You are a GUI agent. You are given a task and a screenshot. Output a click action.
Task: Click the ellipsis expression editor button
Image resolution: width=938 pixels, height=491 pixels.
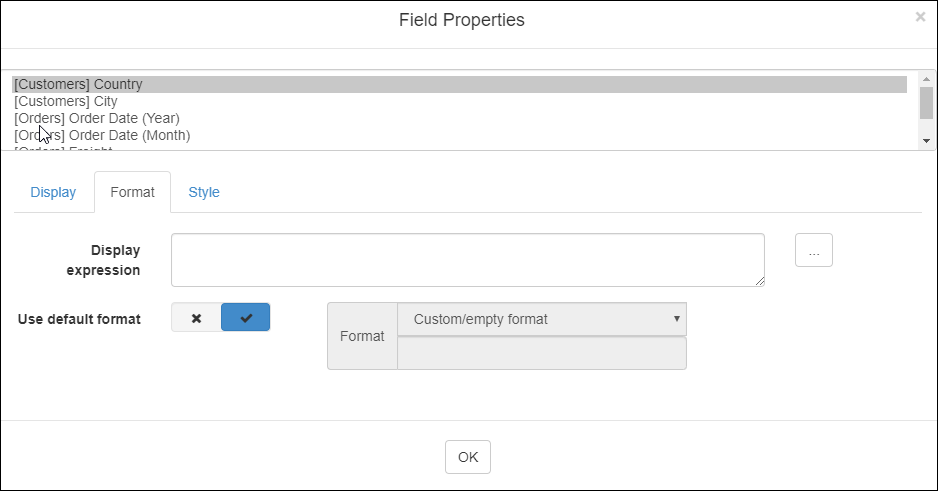[814, 251]
